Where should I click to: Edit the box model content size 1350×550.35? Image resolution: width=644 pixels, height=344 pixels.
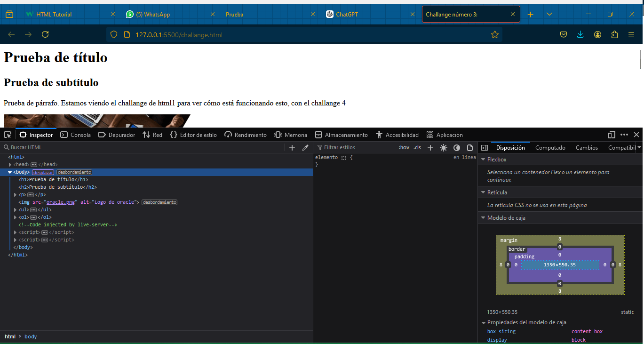560,265
